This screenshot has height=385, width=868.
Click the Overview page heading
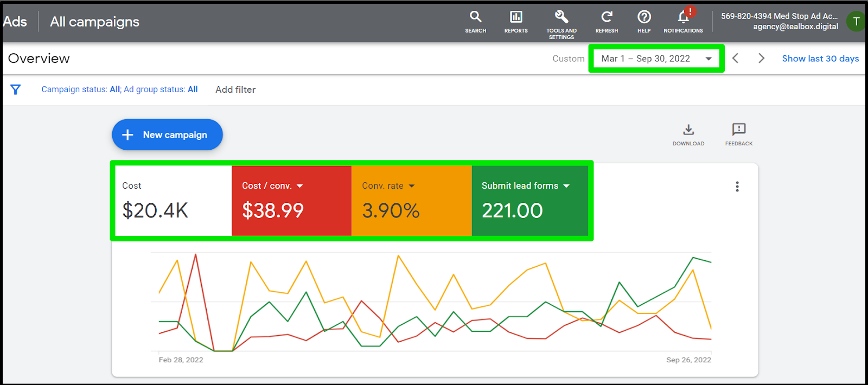(39, 58)
